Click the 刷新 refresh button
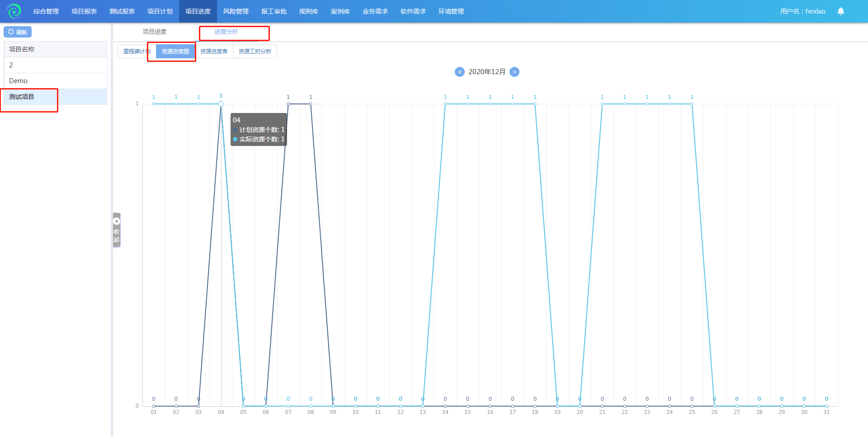This screenshot has width=868, height=437. [18, 32]
